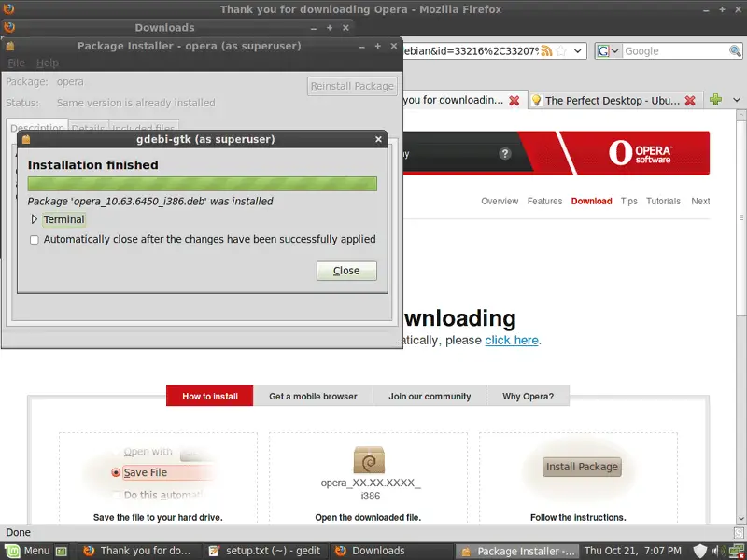Click the shield update manager tray icon

coord(699,551)
